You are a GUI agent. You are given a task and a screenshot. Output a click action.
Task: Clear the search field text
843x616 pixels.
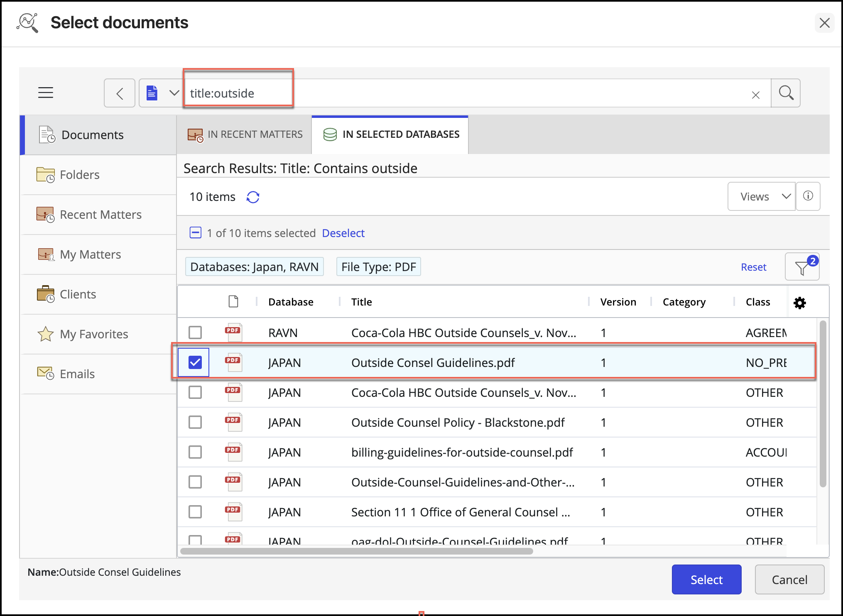click(755, 95)
